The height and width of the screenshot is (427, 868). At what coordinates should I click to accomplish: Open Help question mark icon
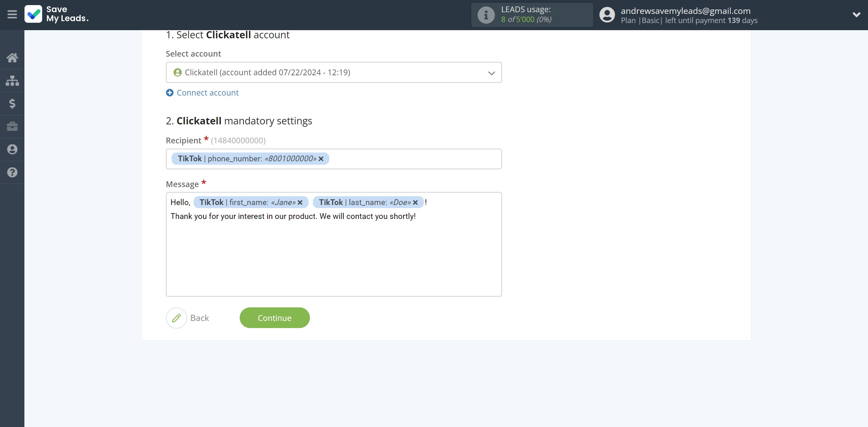[12, 172]
